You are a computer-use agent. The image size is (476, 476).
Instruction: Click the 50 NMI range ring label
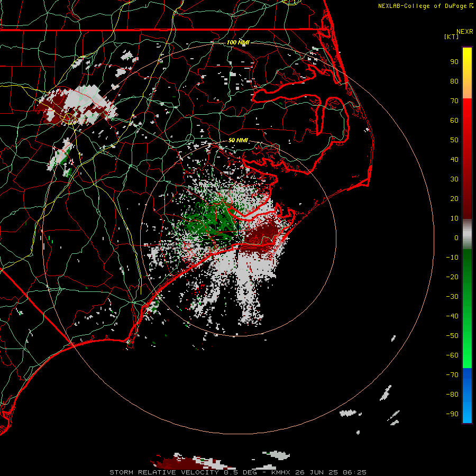click(238, 140)
